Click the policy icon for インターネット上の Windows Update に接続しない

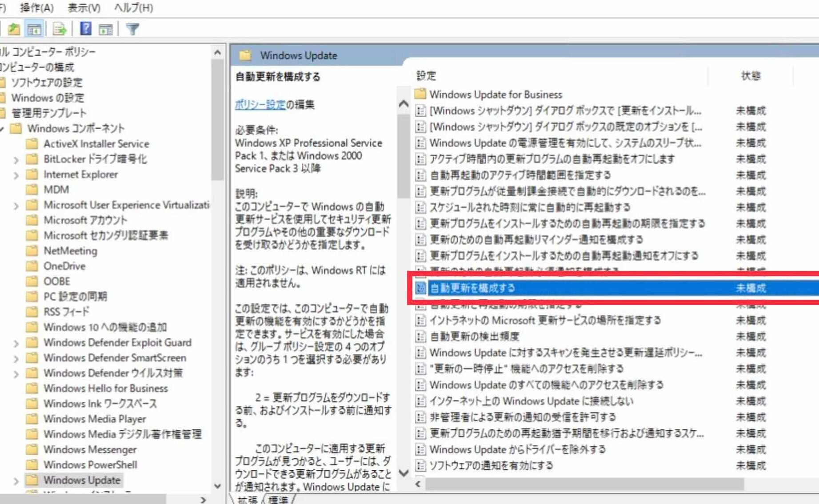coord(420,401)
